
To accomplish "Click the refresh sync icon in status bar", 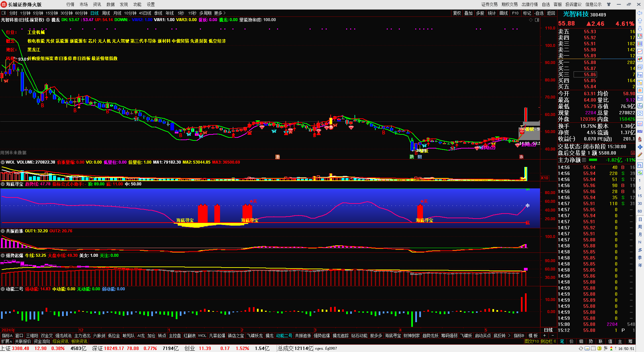I will pyautogui.click(x=581, y=349).
